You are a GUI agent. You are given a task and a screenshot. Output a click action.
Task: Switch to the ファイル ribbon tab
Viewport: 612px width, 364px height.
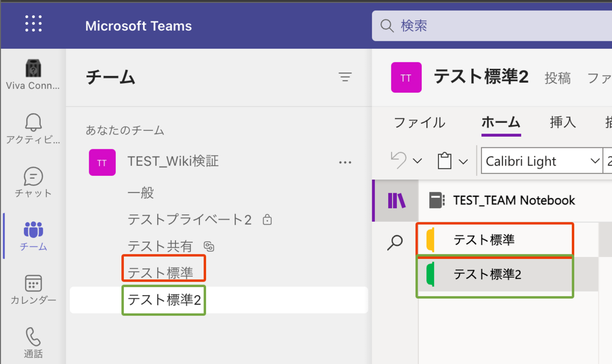click(420, 122)
